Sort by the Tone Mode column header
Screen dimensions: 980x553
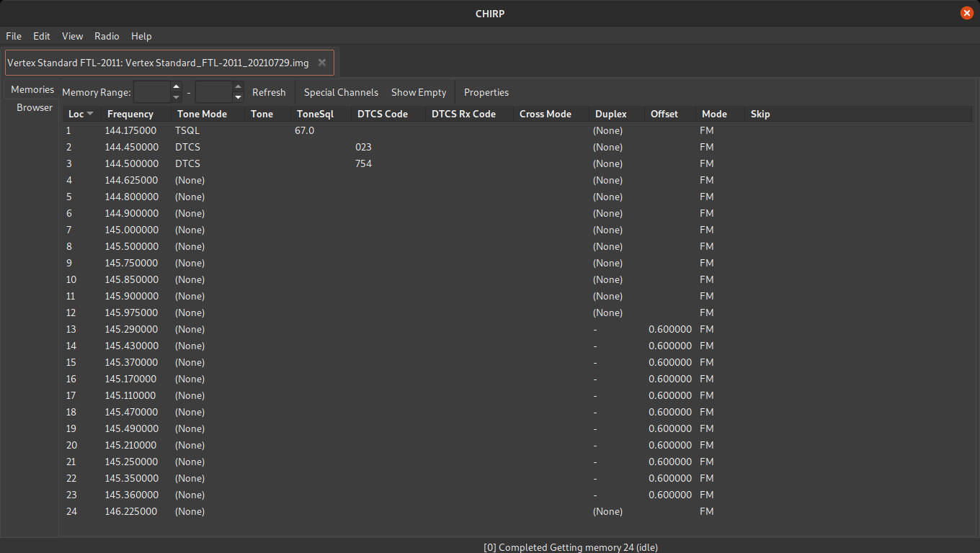pos(207,114)
